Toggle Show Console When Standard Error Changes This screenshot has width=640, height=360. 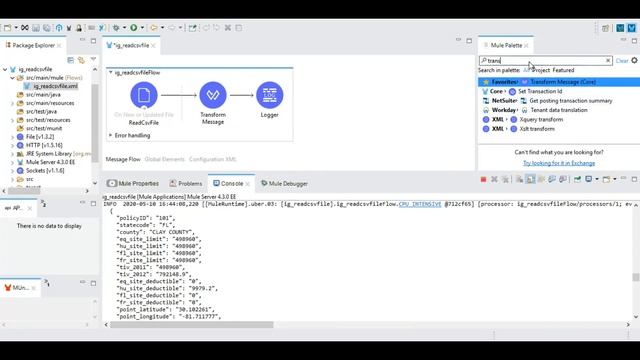click(563, 179)
